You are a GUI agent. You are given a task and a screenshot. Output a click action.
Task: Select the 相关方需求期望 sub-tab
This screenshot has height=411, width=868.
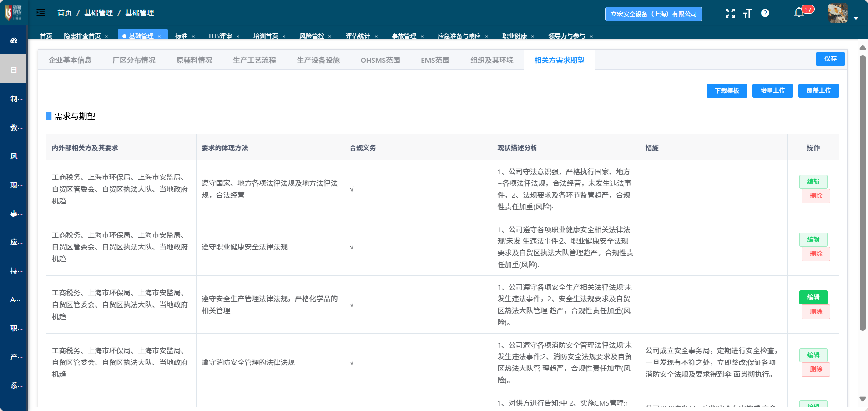pyautogui.click(x=559, y=60)
